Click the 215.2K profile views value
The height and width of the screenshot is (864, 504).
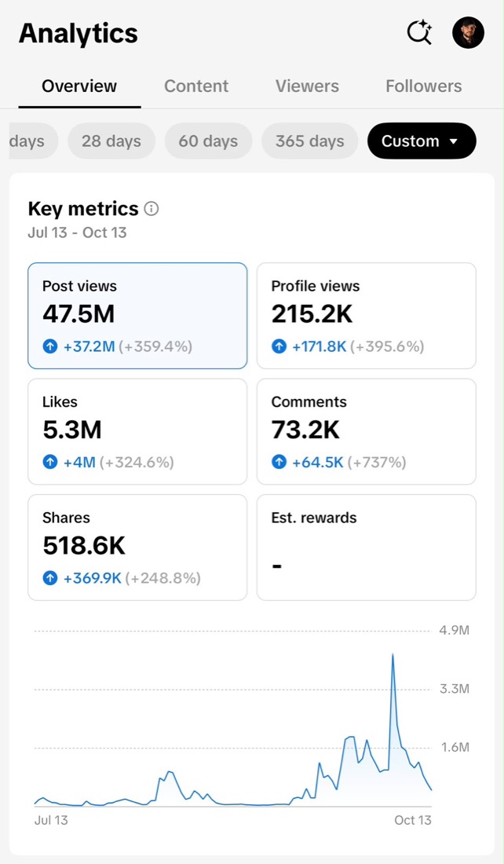(x=312, y=314)
